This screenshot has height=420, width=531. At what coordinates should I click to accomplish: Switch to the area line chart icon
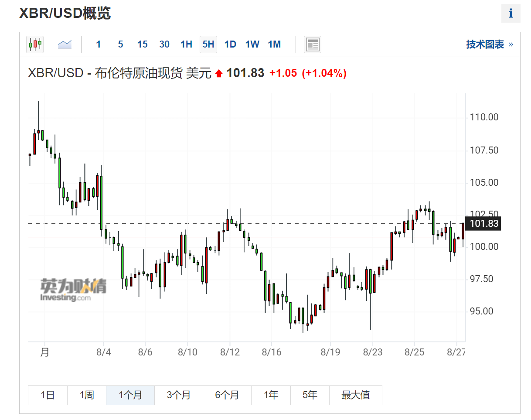(x=65, y=44)
